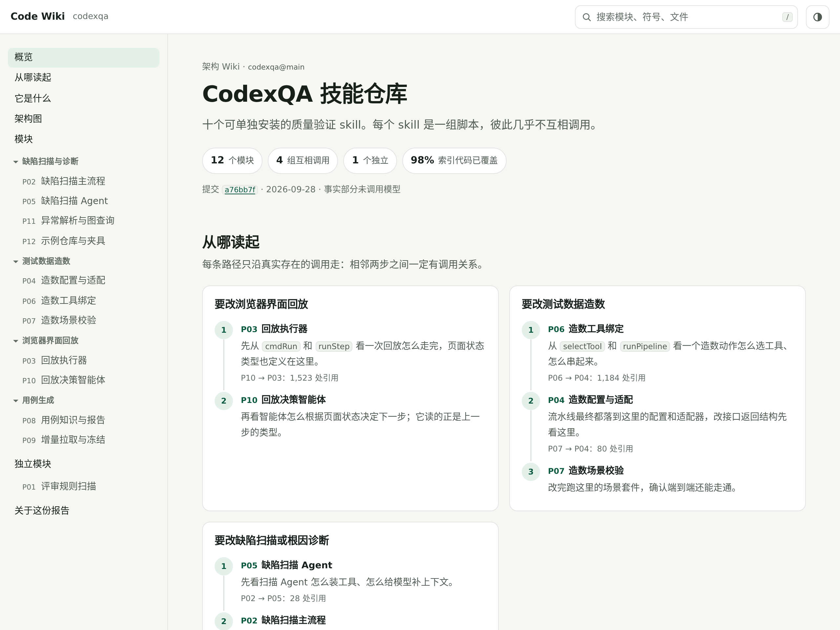Open P07 造数场景校验 in sidebar
This screenshot has width=840, height=630.
coord(59,320)
